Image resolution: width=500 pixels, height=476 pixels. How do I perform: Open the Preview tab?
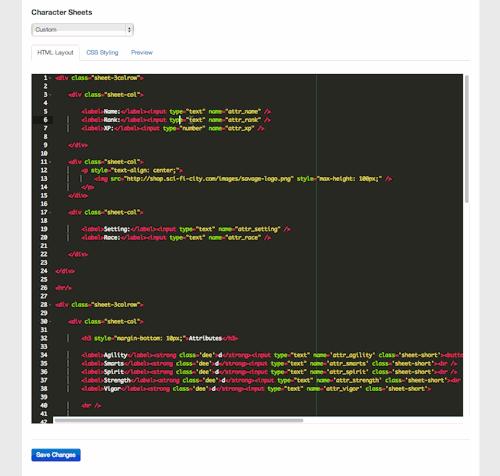click(x=142, y=53)
